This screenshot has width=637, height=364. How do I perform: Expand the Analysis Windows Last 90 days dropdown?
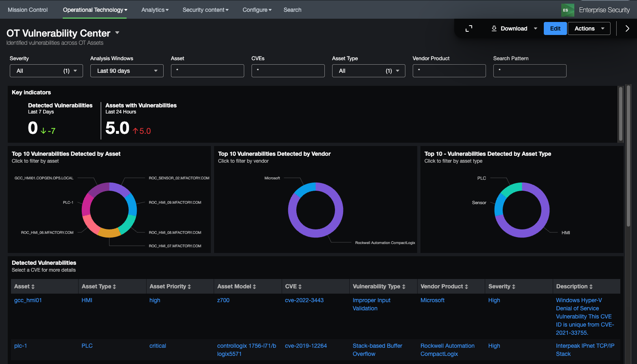[x=127, y=71]
